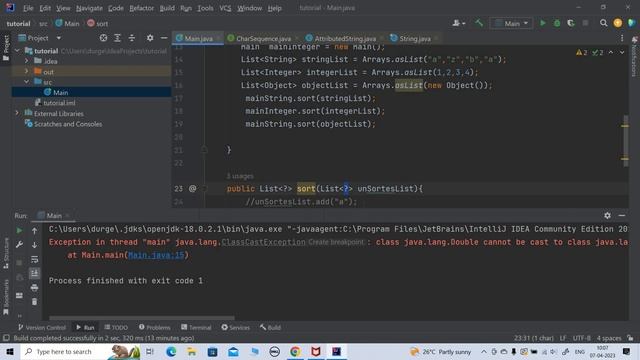Open Chrome from the taskbar

[x=295, y=351]
